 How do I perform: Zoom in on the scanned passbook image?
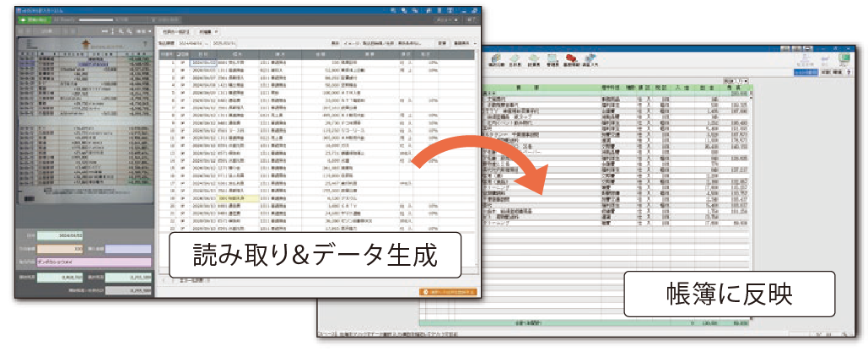coord(121,31)
